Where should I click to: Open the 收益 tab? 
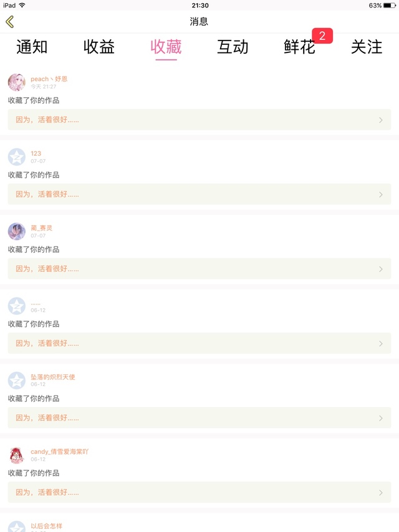tap(99, 47)
